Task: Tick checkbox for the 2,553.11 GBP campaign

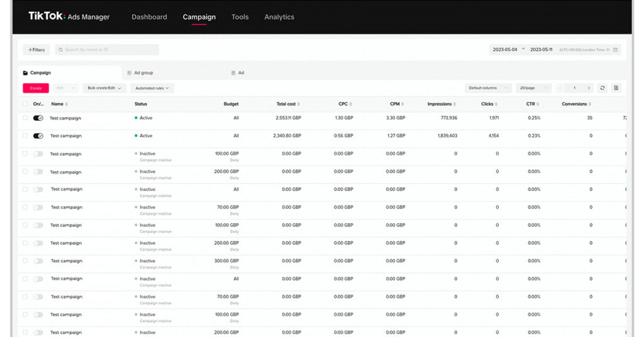Action: click(x=25, y=118)
